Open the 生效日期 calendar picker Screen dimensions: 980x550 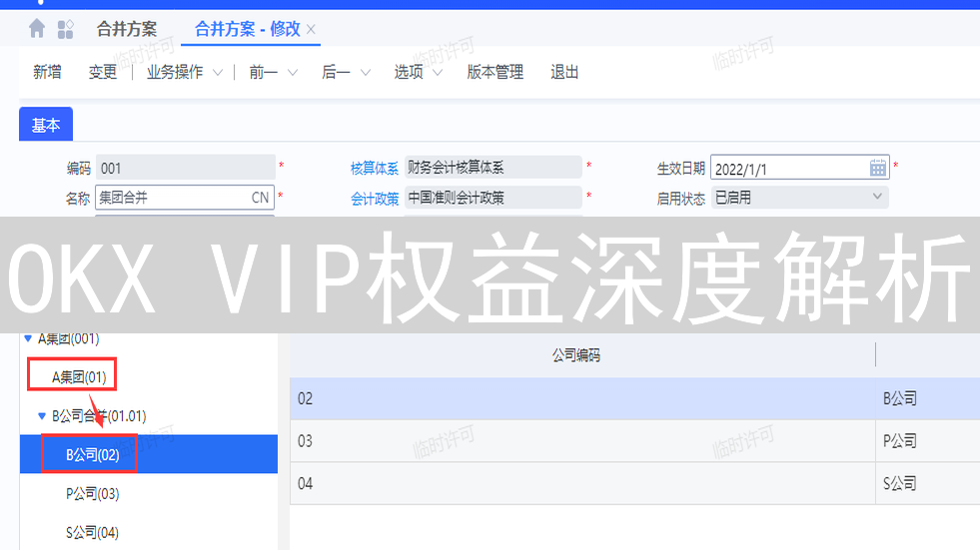point(877,168)
